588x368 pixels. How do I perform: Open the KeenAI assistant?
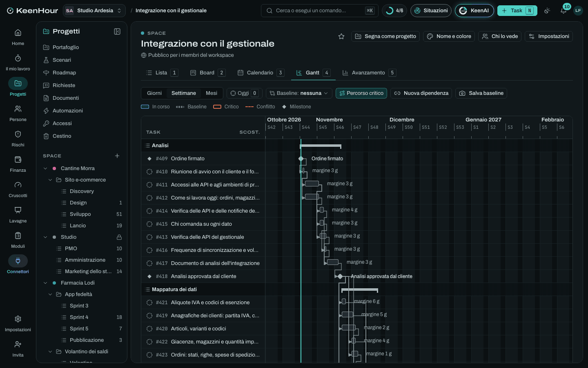474,11
